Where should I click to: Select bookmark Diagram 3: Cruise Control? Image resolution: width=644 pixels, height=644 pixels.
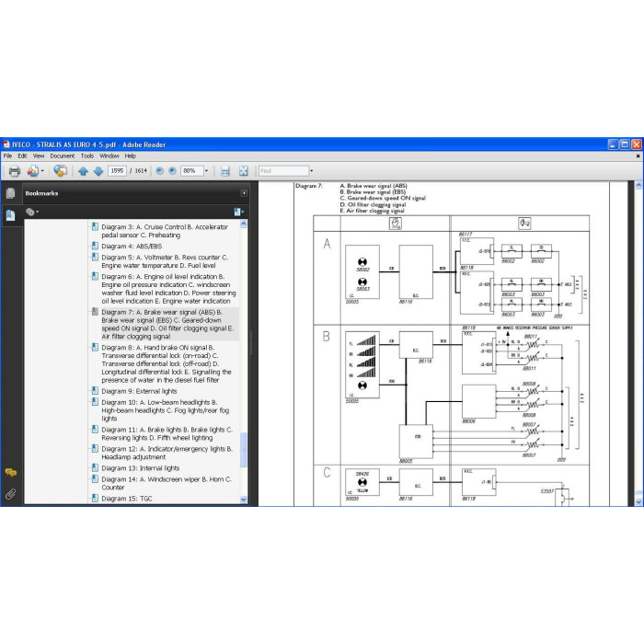pyautogui.click(x=165, y=231)
